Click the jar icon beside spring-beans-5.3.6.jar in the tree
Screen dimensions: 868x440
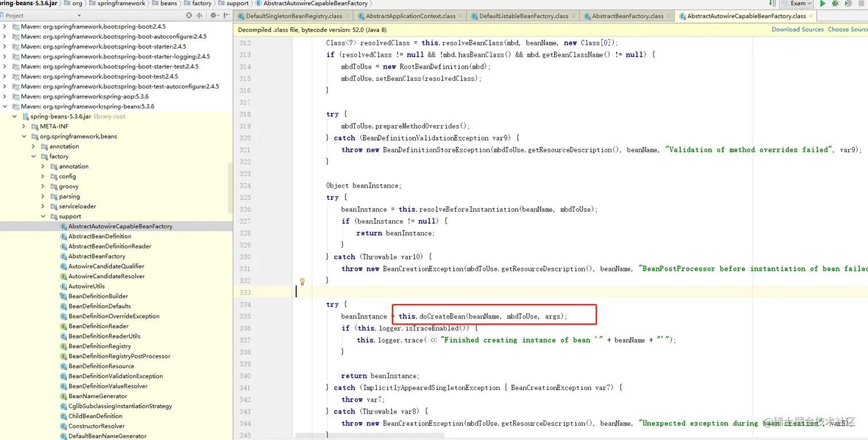click(x=25, y=116)
